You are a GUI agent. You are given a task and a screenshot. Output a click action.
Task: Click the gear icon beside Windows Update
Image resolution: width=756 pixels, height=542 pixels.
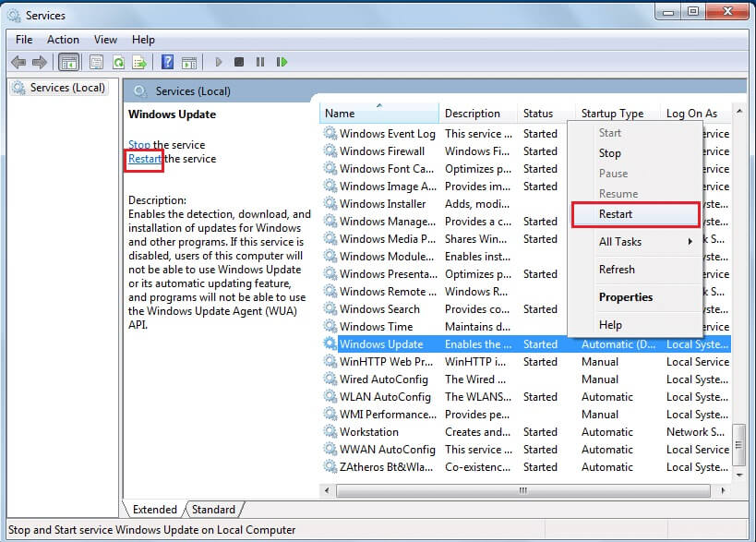(x=330, y=343)
